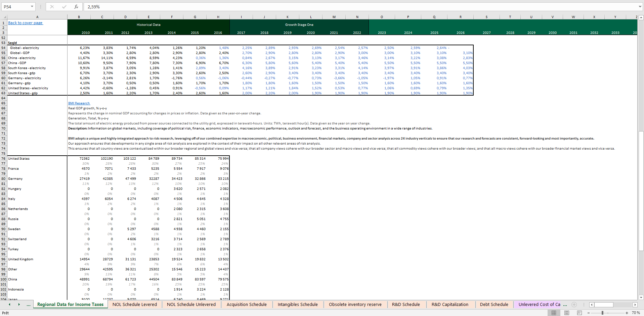This screenshot has height=316, width=644.
Task: Select the 102190 United States 2011 value
Action: (102, 159)
